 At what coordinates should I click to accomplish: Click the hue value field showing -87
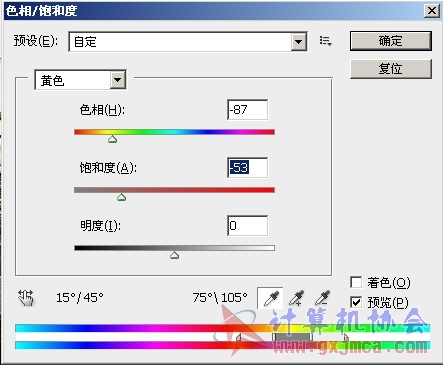coord(247,110)
